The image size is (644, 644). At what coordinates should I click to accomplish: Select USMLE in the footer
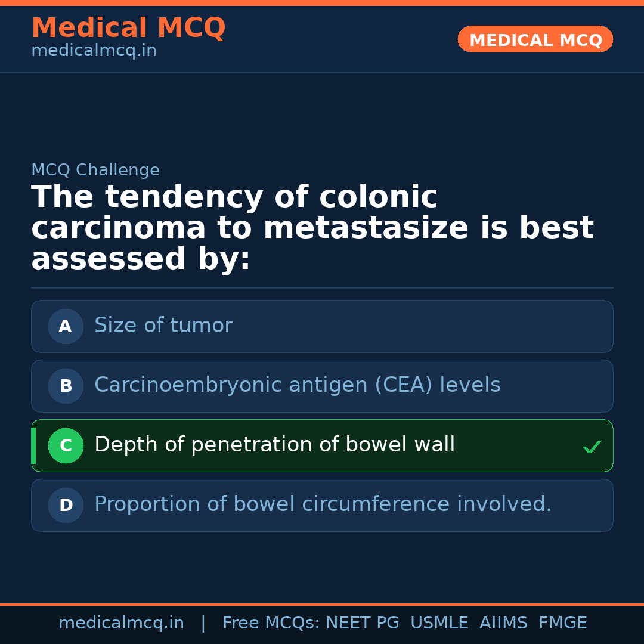[x=439, y=623]
